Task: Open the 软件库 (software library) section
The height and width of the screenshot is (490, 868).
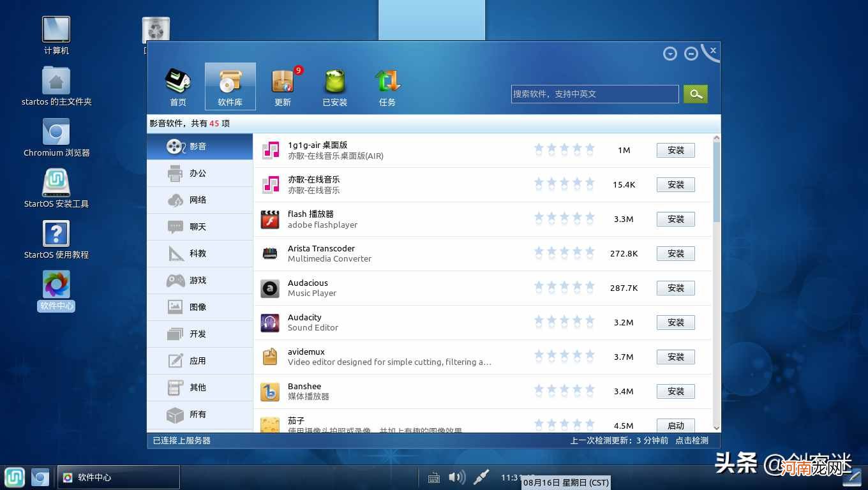Action: point(230,86)
